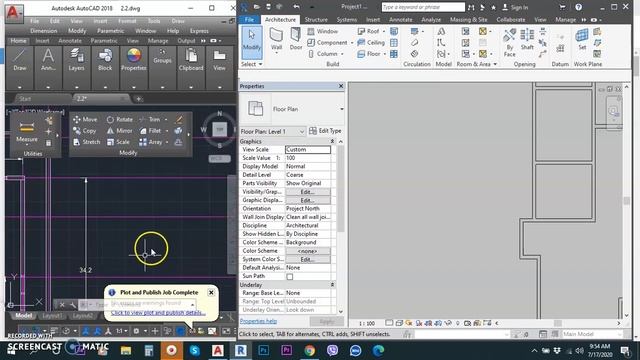
Task: Click the Revit taskbar icon
Action: click(240, 350)
